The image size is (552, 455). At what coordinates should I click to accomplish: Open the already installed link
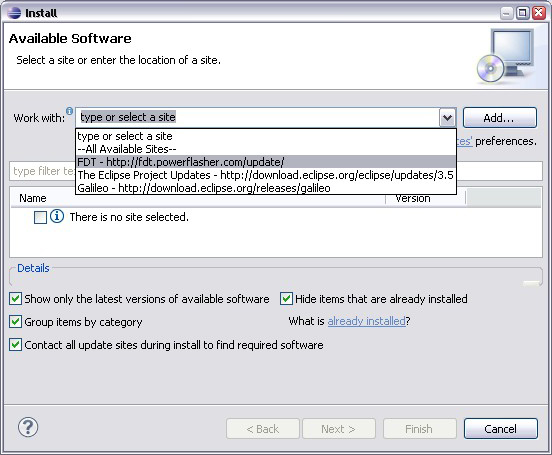tap(366, 321)
